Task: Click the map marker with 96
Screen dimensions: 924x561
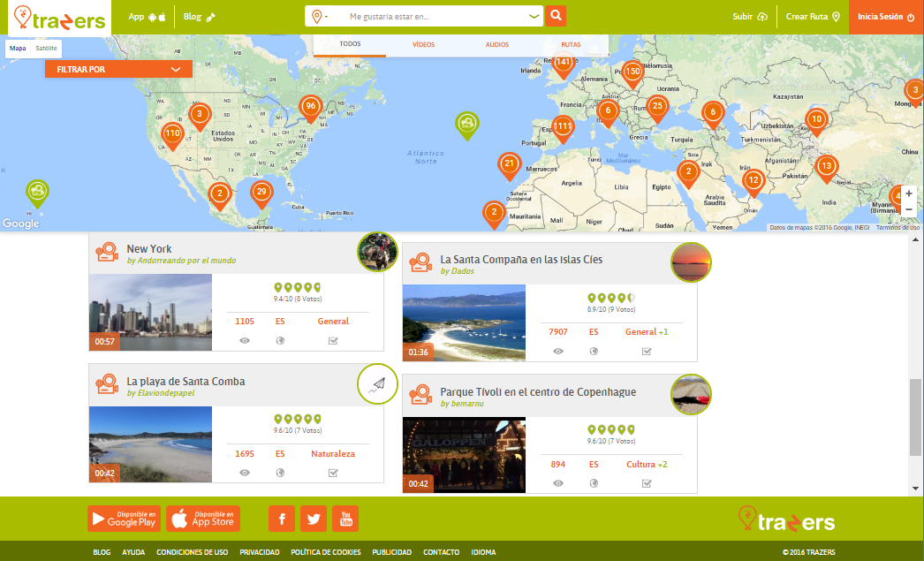Action: coord(311,109)
